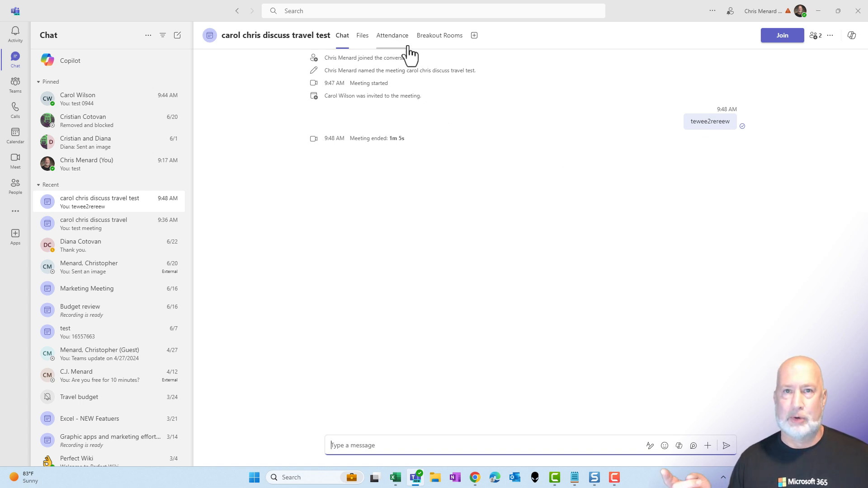The image size is (868, 488).
Task: Click the Teams search bar
Action: click(x=433, y=11)
